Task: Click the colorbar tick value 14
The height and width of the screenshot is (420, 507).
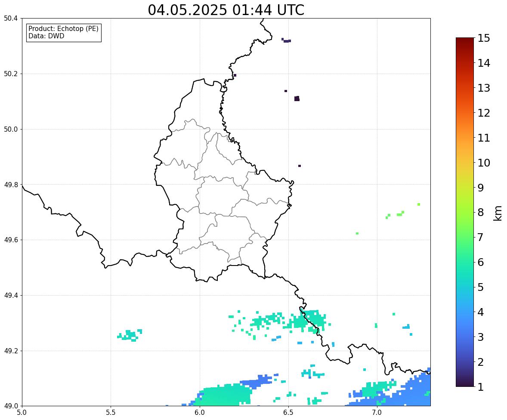Action: click(484, 63)
